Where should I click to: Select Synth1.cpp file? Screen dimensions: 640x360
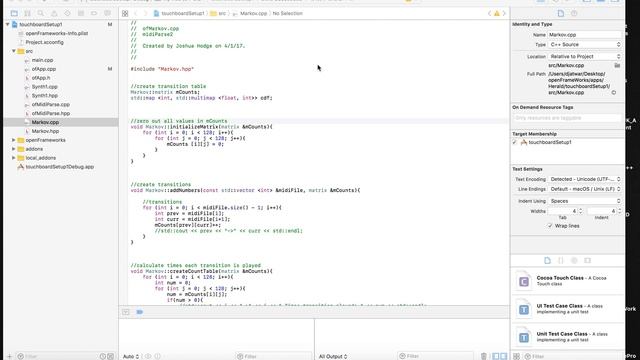[x=44, y=87]
